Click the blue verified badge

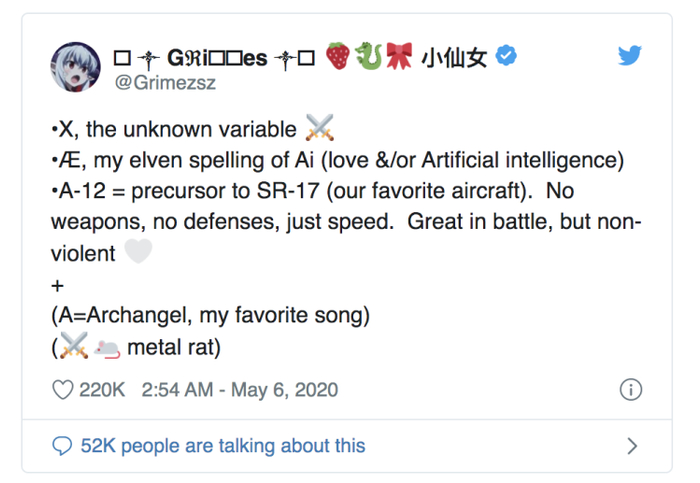[508, 58]
